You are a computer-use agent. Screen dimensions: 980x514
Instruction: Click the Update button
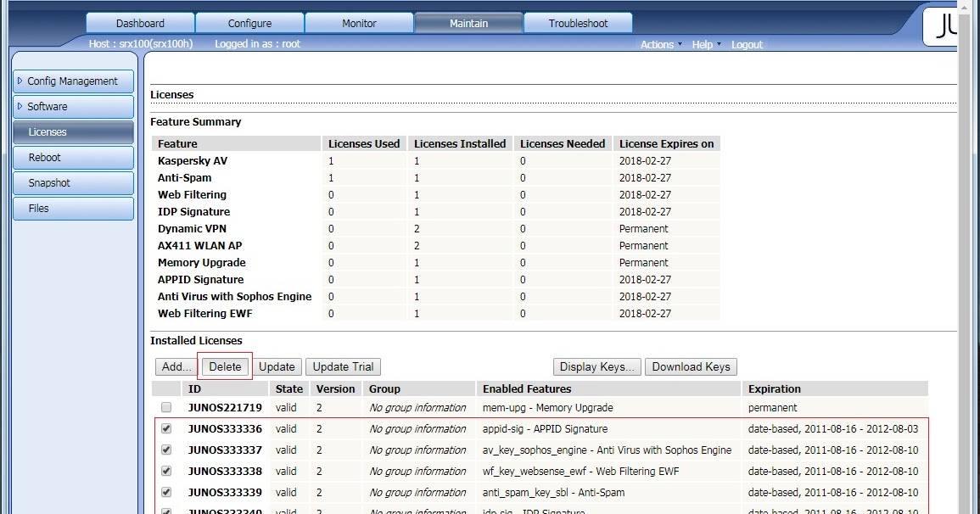(277, 366)
